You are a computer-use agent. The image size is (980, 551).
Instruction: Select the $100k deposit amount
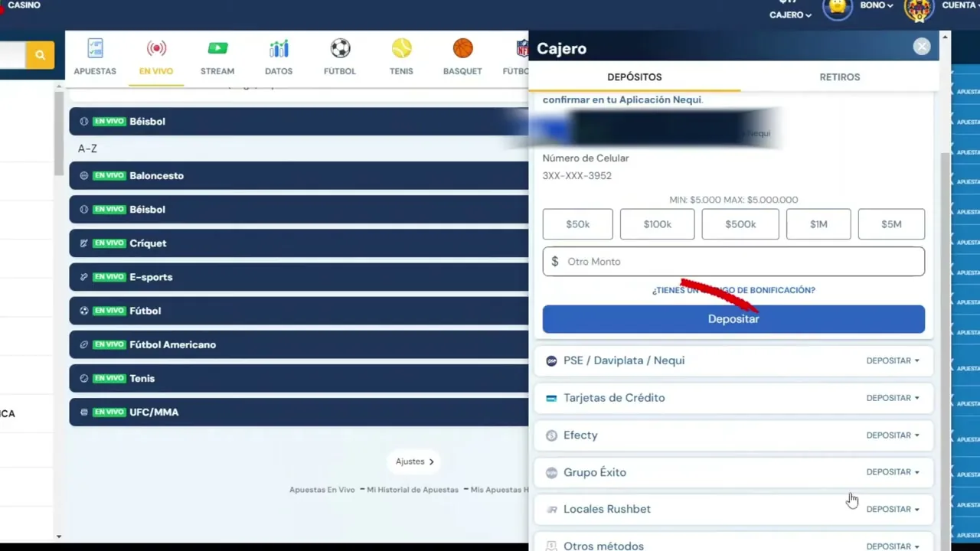click(657, 224)
